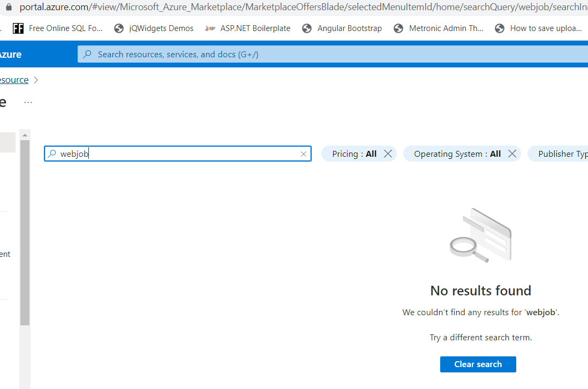Click the search magnifier icon in Marketplace box
588x389 pixels.
[x=52, y=154]
